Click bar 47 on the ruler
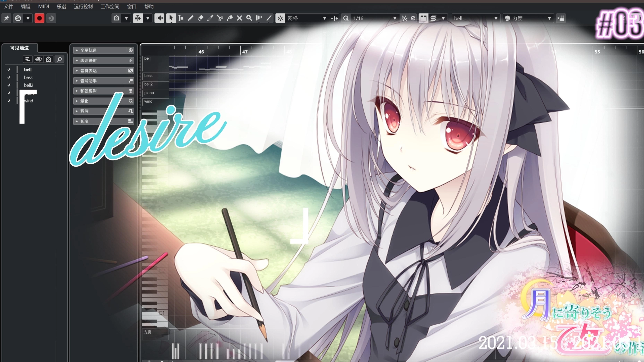The height and width of the screenshot is (362, 644). click(244, 52)
